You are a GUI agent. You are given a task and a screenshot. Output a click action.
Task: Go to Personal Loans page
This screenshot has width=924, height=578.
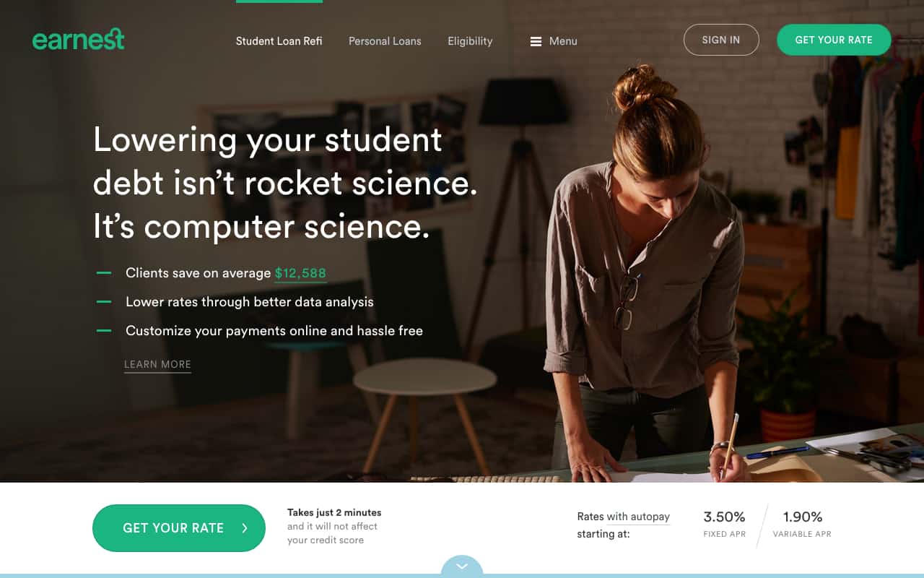(x=385, y=41)
